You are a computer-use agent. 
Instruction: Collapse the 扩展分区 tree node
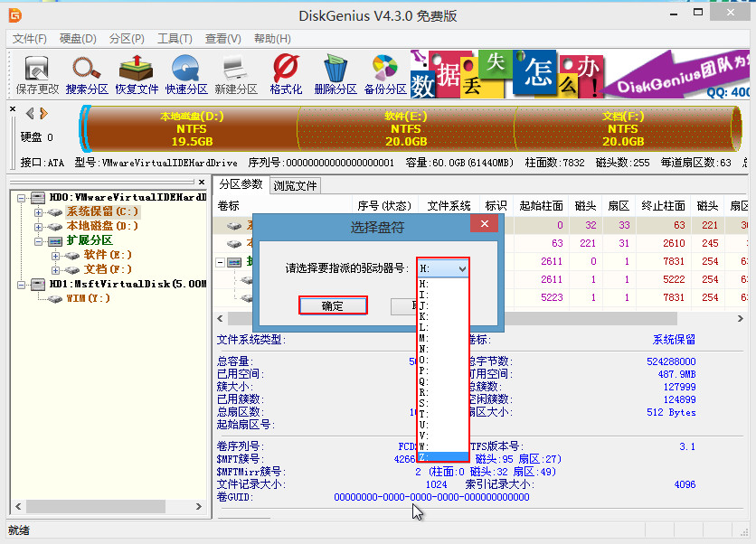click(38, 241)
